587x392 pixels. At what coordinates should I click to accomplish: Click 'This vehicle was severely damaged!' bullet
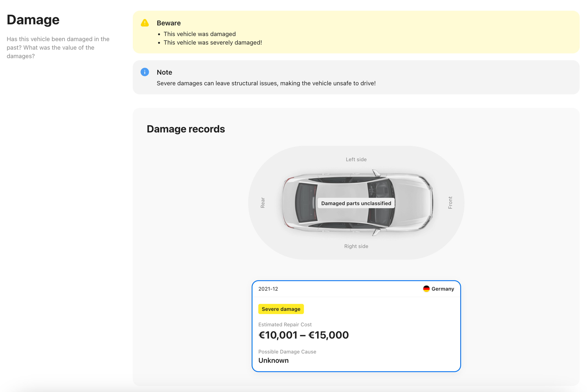point(213,42)
